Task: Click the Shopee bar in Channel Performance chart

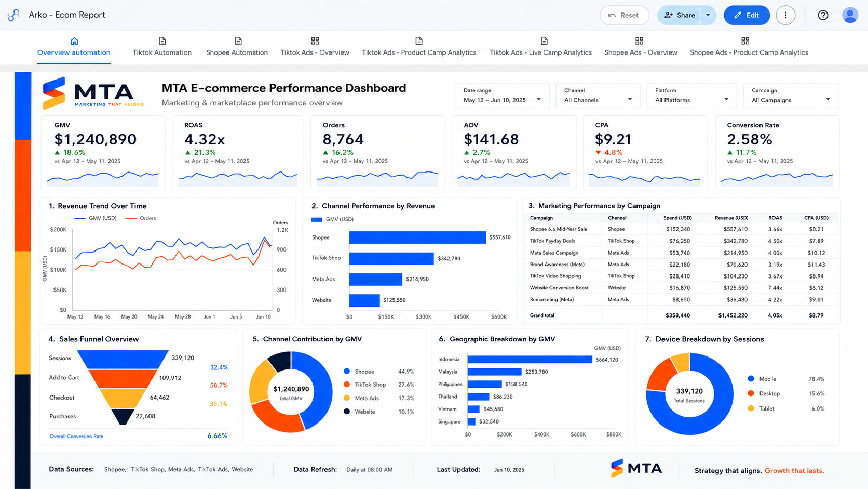Action: tap(417, 237)
